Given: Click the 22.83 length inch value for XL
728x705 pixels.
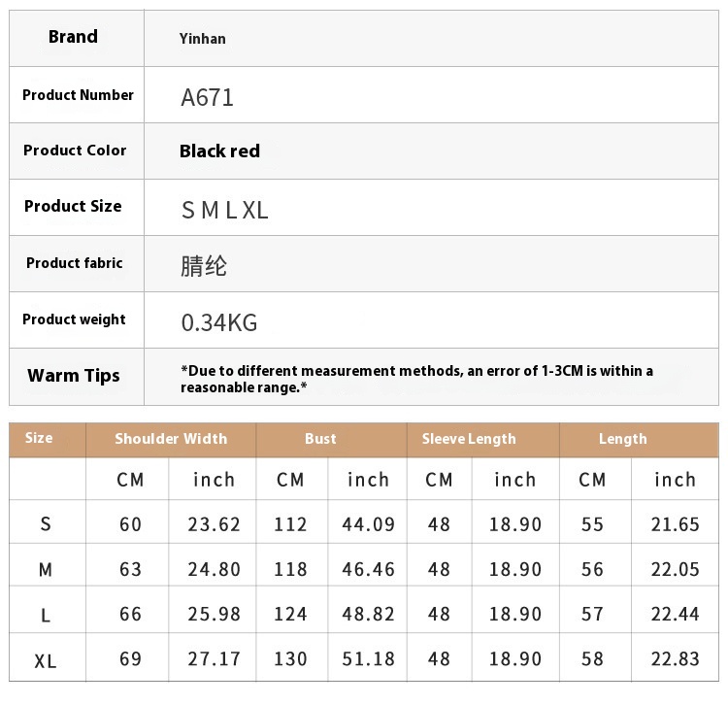Looking at the screenshot, I should point(675,658).
